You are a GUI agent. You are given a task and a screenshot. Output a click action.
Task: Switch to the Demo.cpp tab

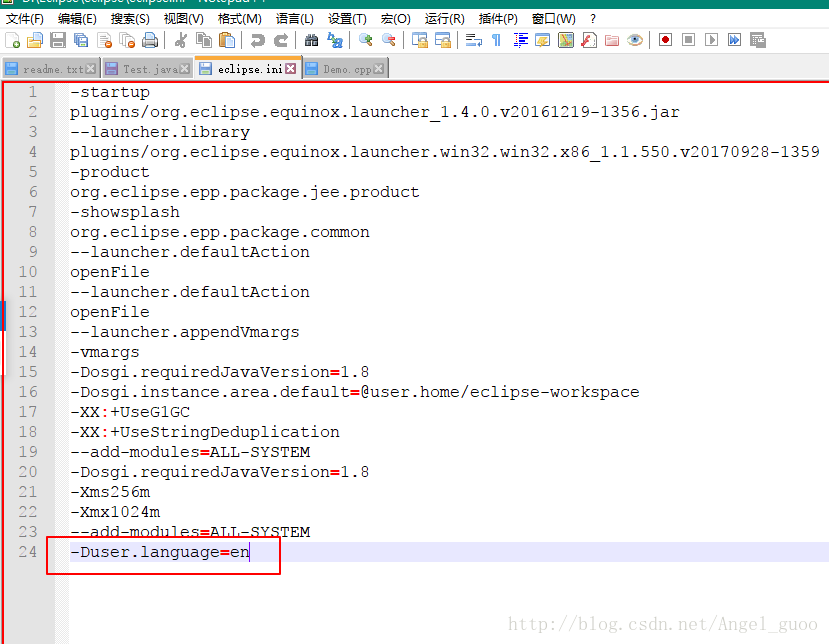point(346,69)
